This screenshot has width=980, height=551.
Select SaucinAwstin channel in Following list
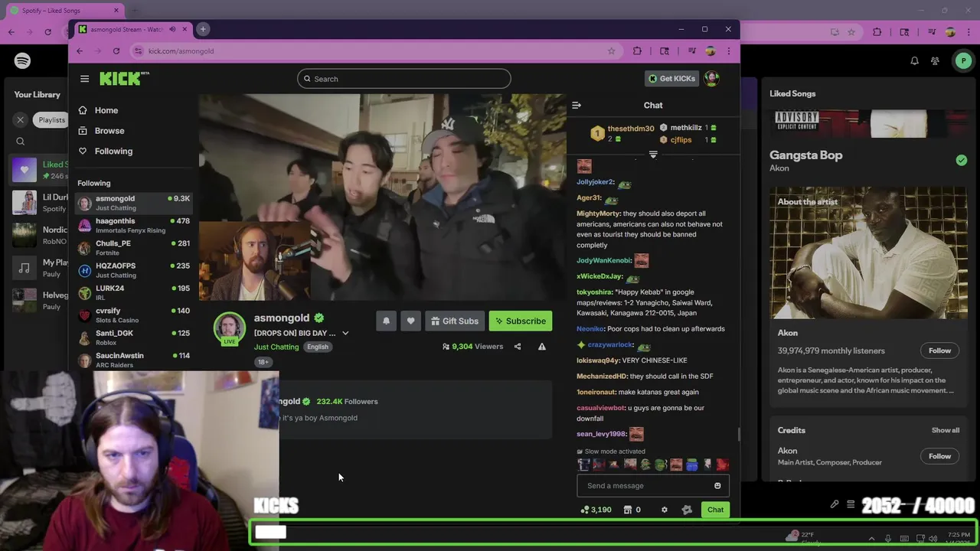(x=134, y=360)
